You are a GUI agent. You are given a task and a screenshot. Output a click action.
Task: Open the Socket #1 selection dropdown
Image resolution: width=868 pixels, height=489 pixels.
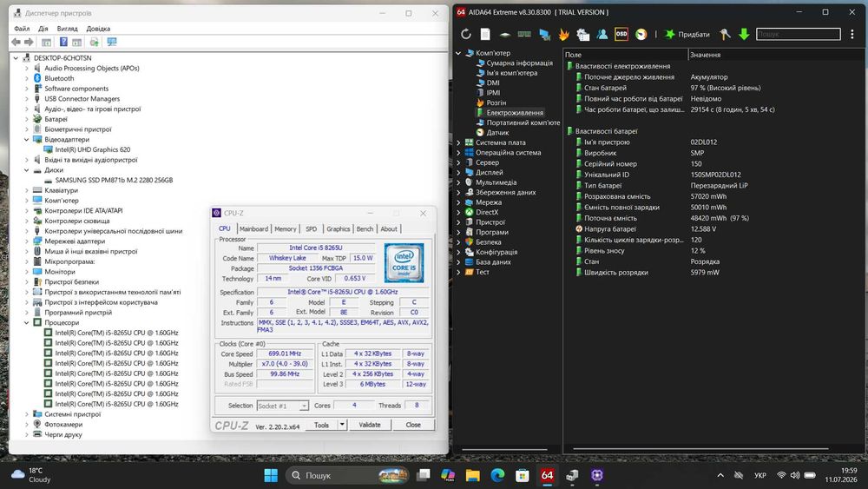[x=283, y=406]
